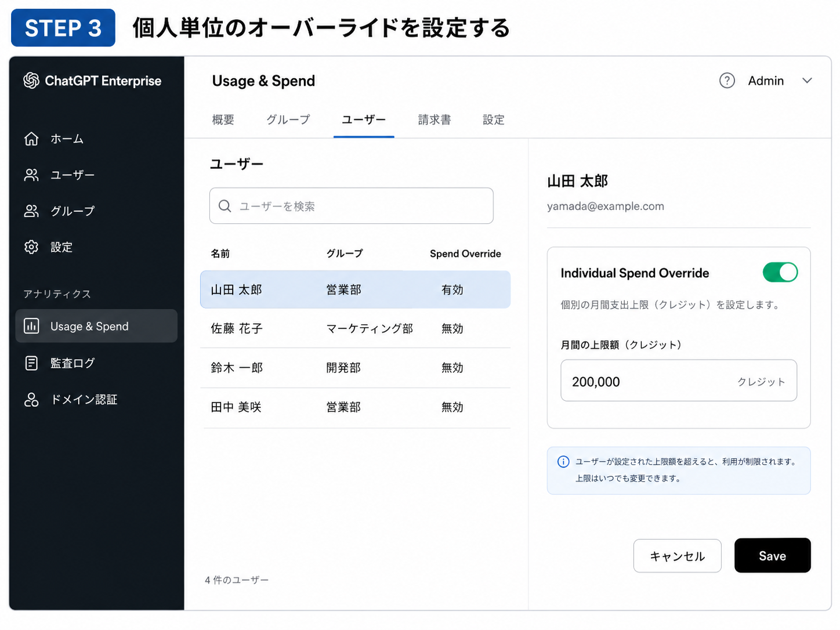Image resolution: width=840 pixels, height=630 pixels.
Task: Expand the Admin account dropdown chevron
Action: (807, 81)
